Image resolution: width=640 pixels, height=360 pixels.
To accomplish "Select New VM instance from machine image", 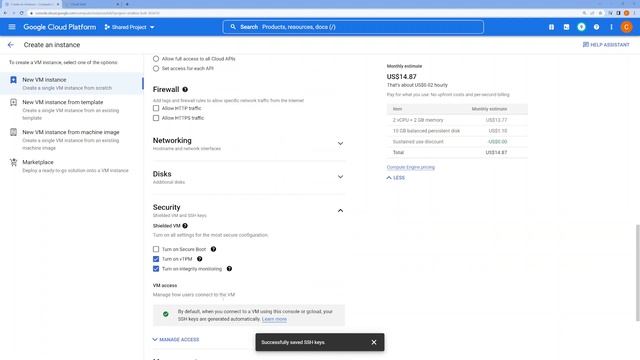I will tap(72, 140).
